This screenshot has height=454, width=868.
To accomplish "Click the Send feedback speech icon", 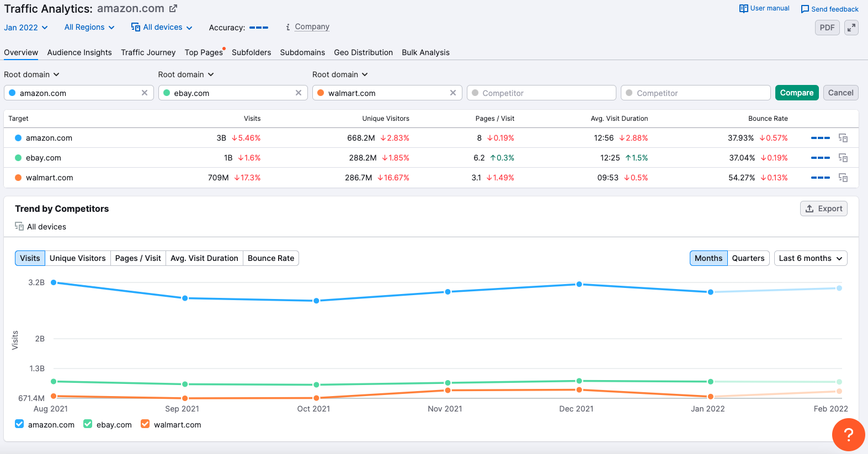I will pyautogui.click(x=805, y=9).
